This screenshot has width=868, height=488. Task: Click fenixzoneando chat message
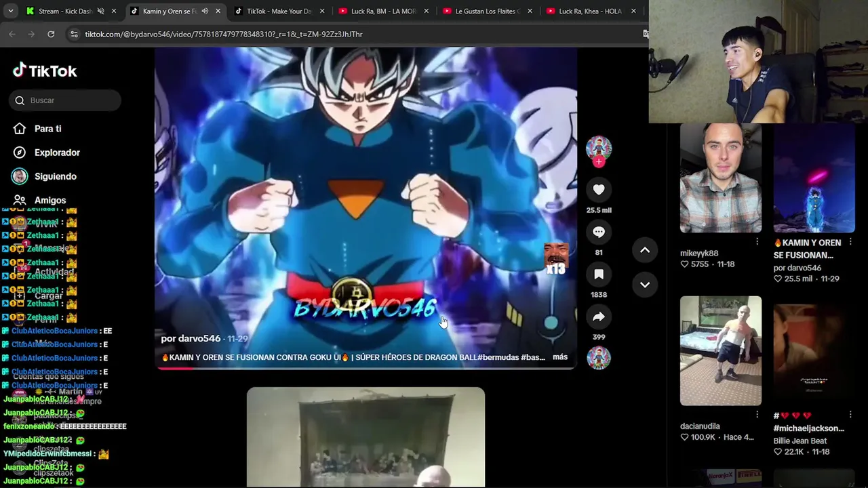65,426
